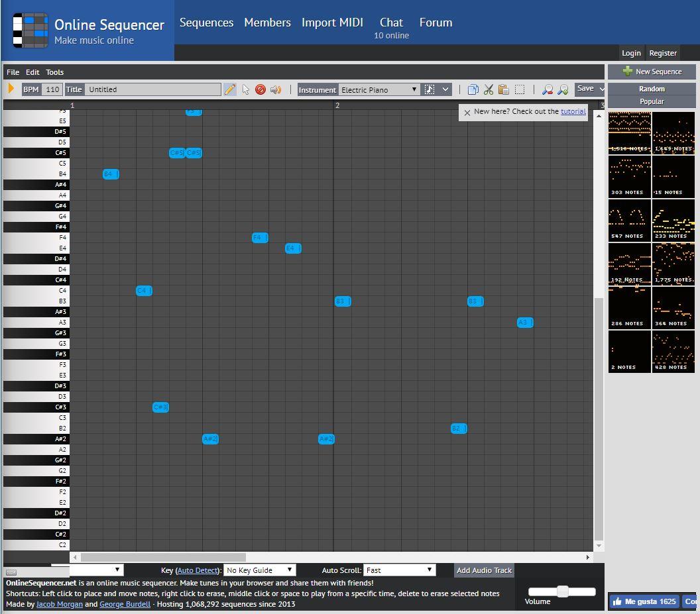
Task: Activate the red eraser tool
Action: [x=261, y=89]
